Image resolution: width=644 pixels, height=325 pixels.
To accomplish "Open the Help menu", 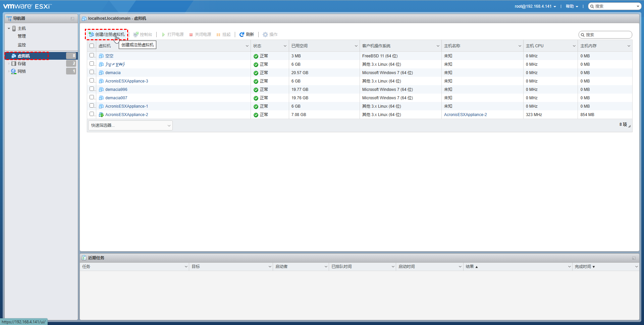I will (572, 6).
